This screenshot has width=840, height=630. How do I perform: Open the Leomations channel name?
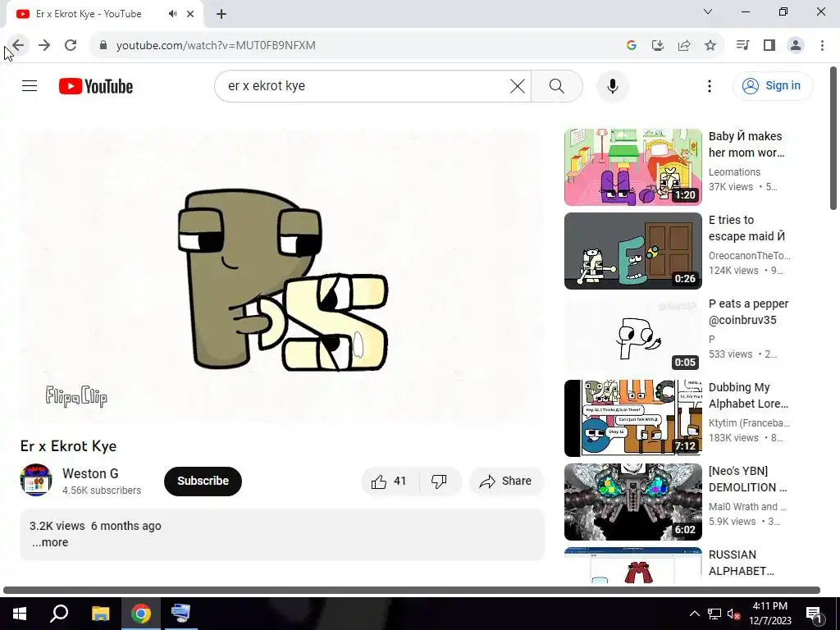coord(734,172)
